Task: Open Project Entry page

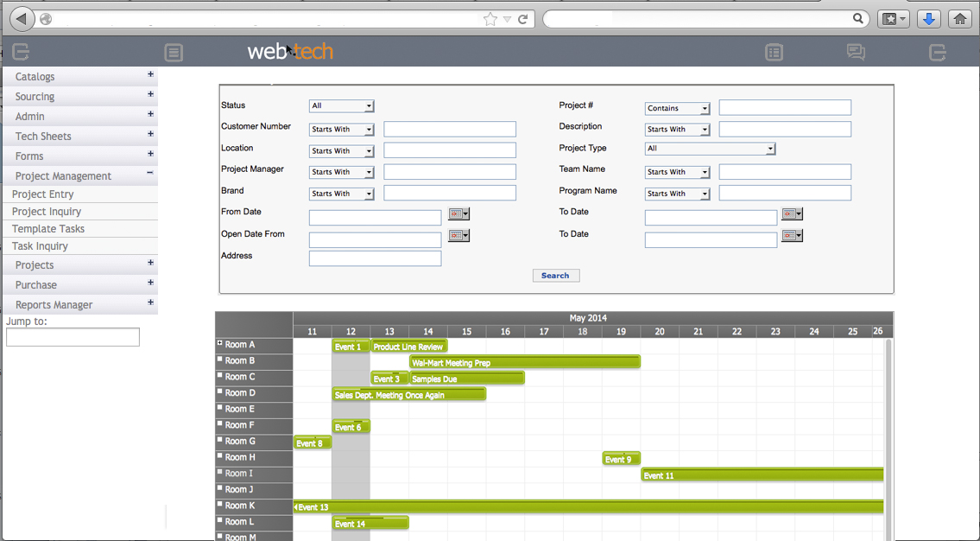Action: [x=42, y=194]
